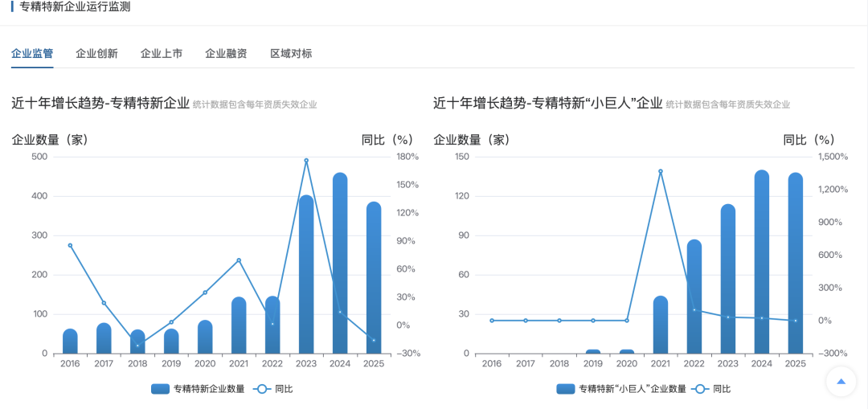Click the 2021 peak point on right 同比 line
Screen dimensions: 868x409
(661, 171)
